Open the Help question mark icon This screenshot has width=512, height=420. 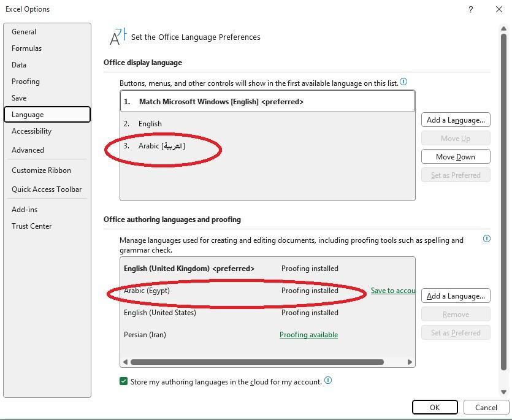click(470, 9)
